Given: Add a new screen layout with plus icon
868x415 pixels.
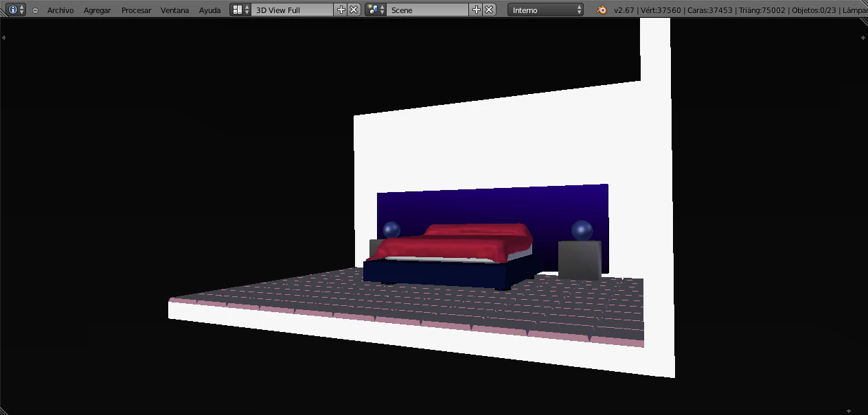Looking at the screenshot, I should click(x=341, y=10).
